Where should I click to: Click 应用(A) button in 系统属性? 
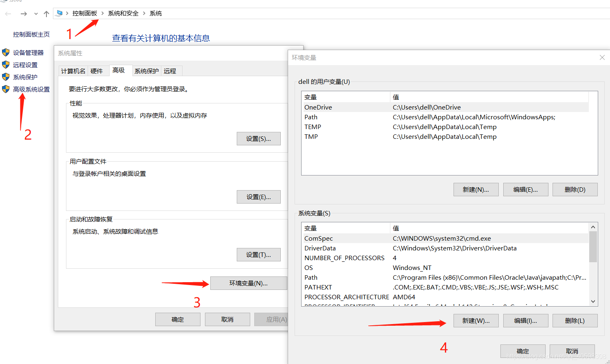271,320
